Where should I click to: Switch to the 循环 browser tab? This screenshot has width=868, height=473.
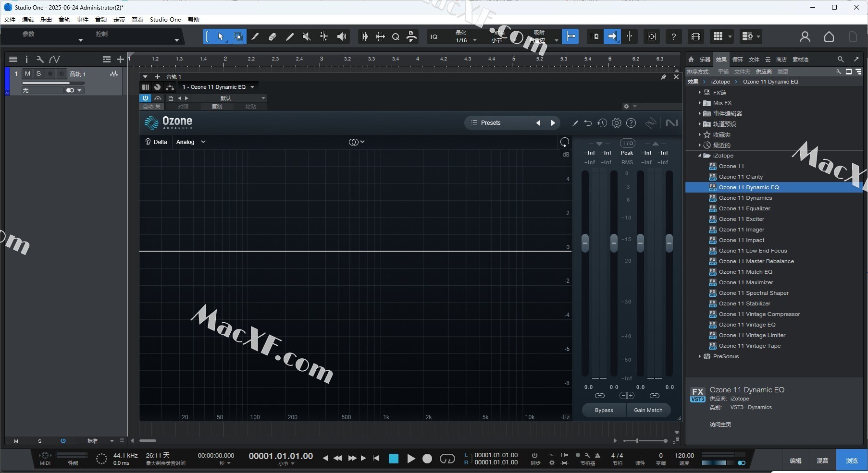click(x=738, y=60)
